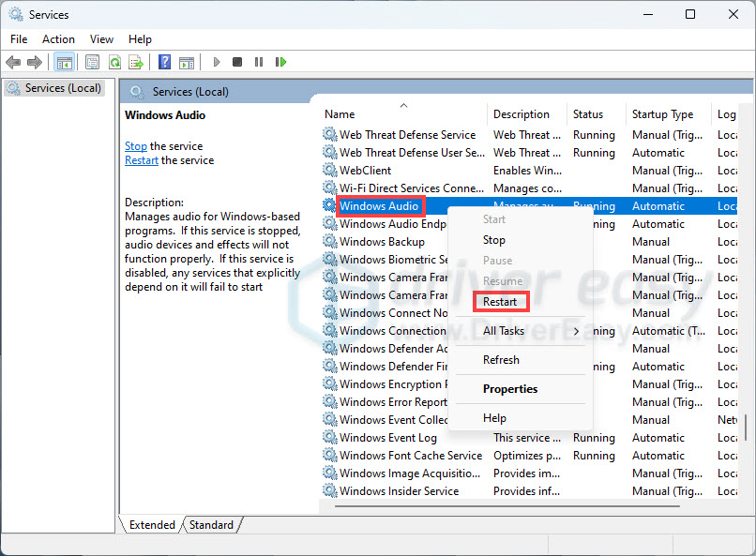Click the gear icon beside Windows Event Log
The image size is (756, 556).
[x=330, y=438]
